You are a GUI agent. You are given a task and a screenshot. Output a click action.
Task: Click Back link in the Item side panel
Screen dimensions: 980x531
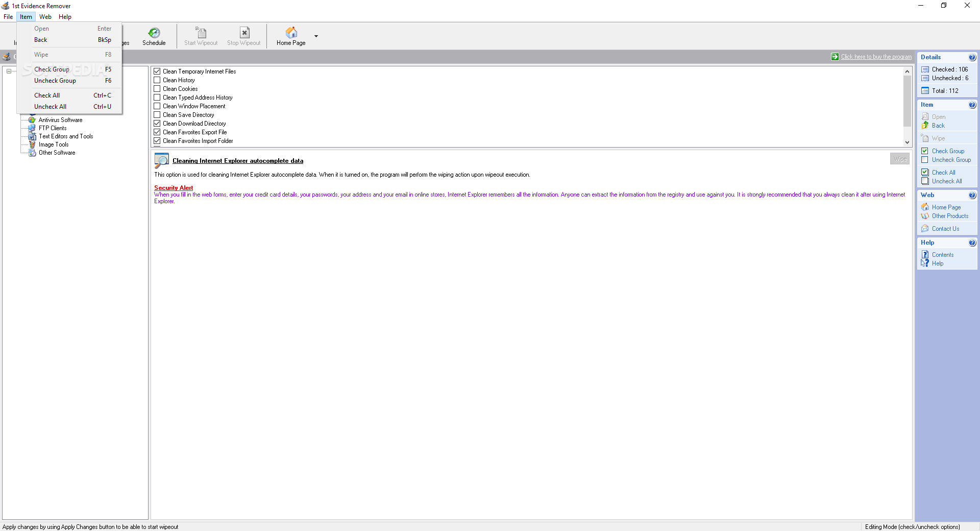(x=938, y=126)
